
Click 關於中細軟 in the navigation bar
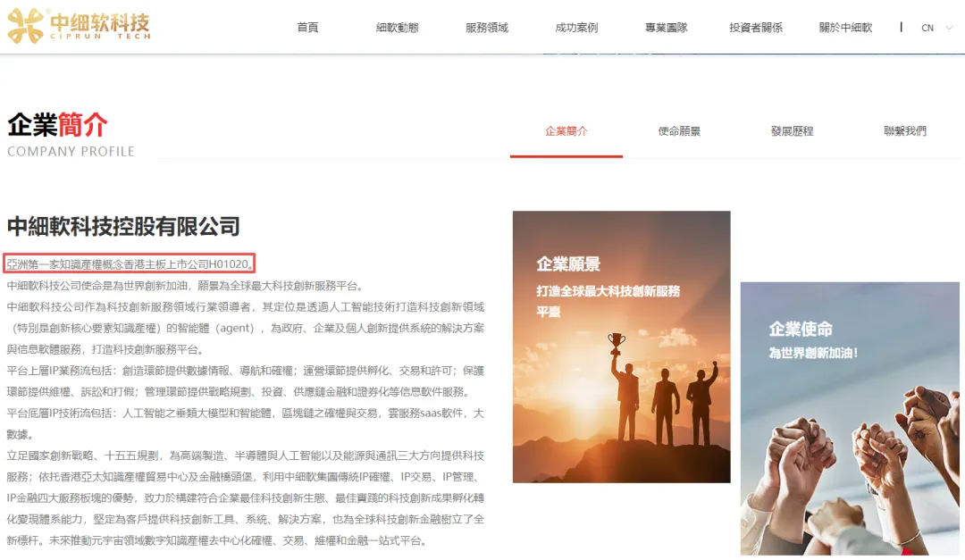point(845,27)
